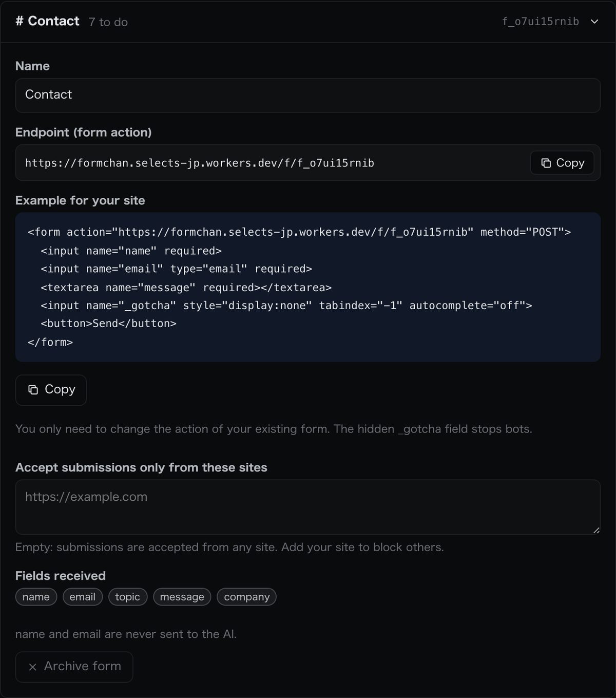The height and width of the screenshot is (698, 616).
Task: Copy the endpoint URL
Action: pos(562,163)
